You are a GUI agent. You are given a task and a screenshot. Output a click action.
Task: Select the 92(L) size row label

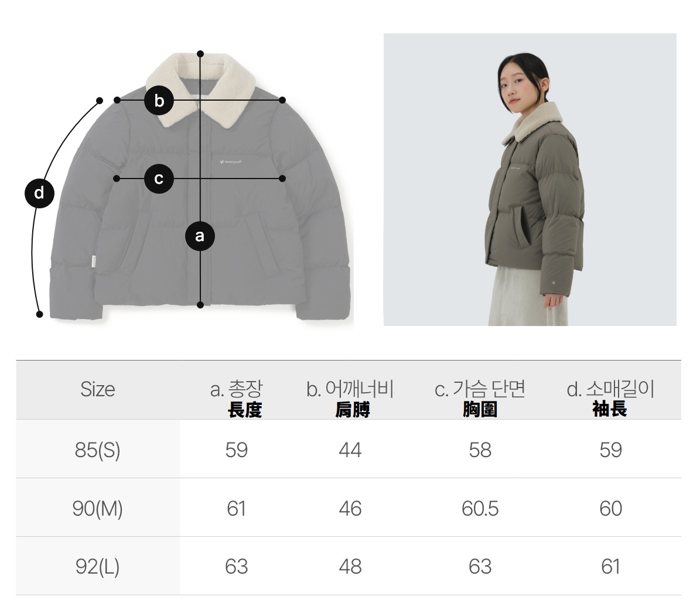coord(98,567)
